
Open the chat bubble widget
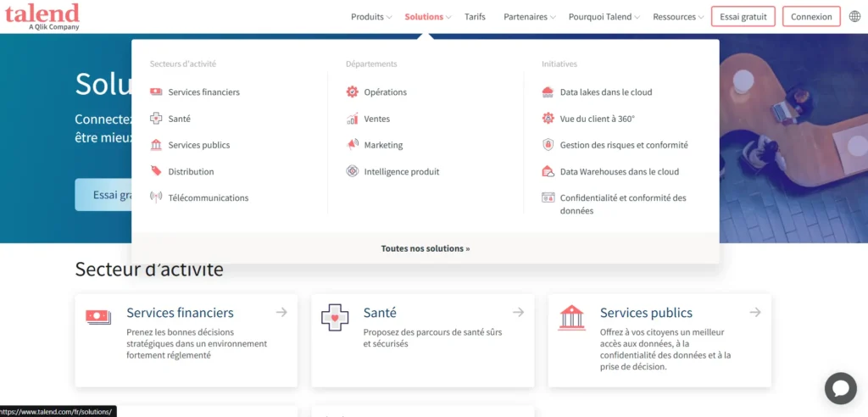[840, 388]
